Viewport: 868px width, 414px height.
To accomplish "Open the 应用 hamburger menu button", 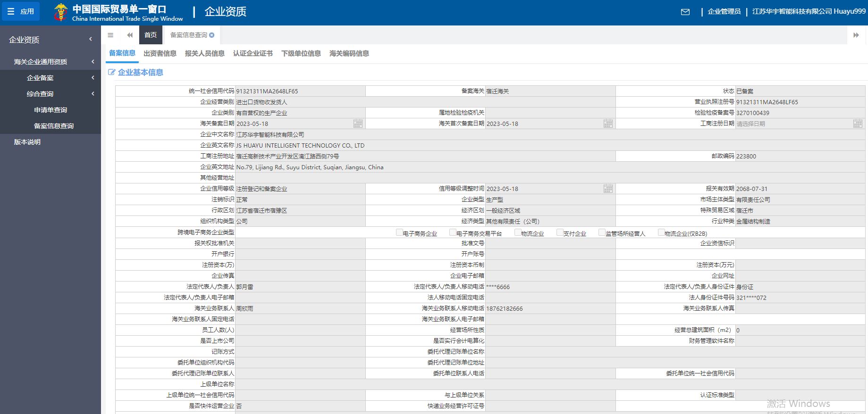I will pos(21,11).
